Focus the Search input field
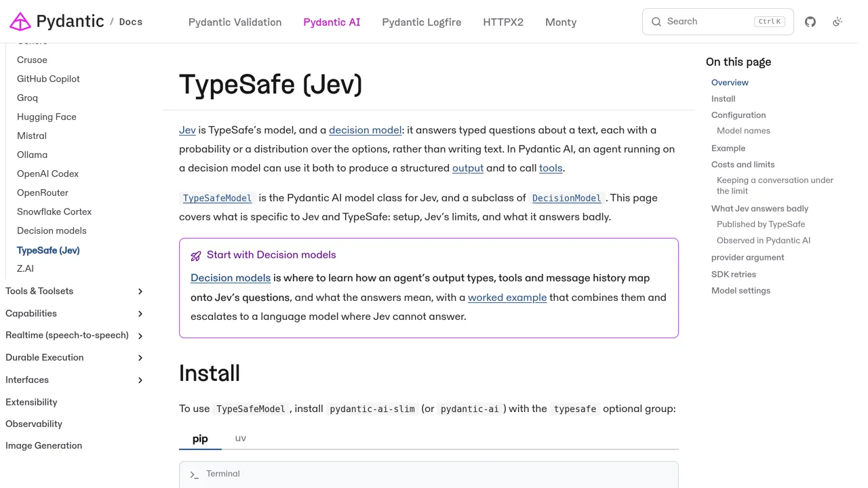The height and width of the screenshot is (488, 868). (717, 22)
